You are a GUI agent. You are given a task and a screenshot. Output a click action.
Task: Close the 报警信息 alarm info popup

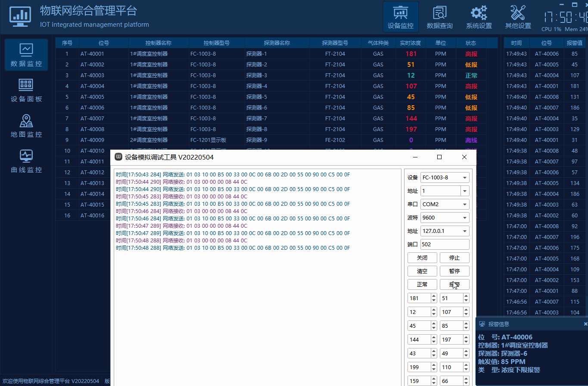(x=585, y=324)
